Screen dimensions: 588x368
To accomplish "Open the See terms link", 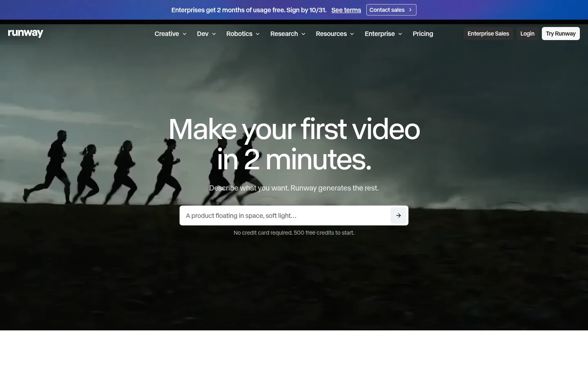I will [x=346, y=10].
